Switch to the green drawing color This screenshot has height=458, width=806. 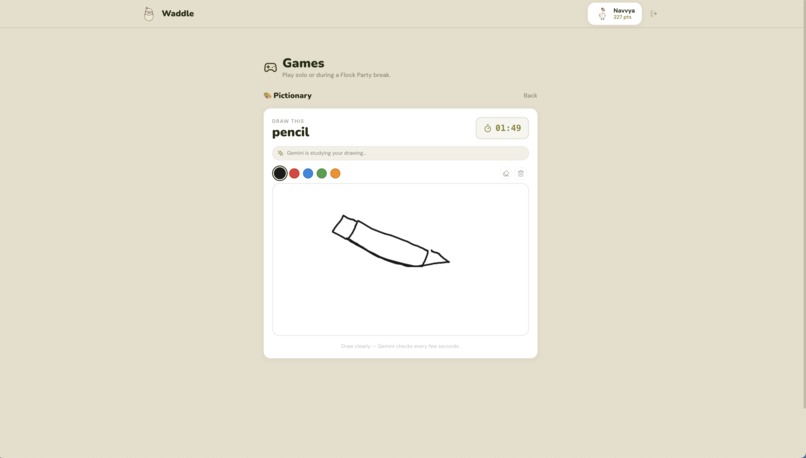point(322,173)
